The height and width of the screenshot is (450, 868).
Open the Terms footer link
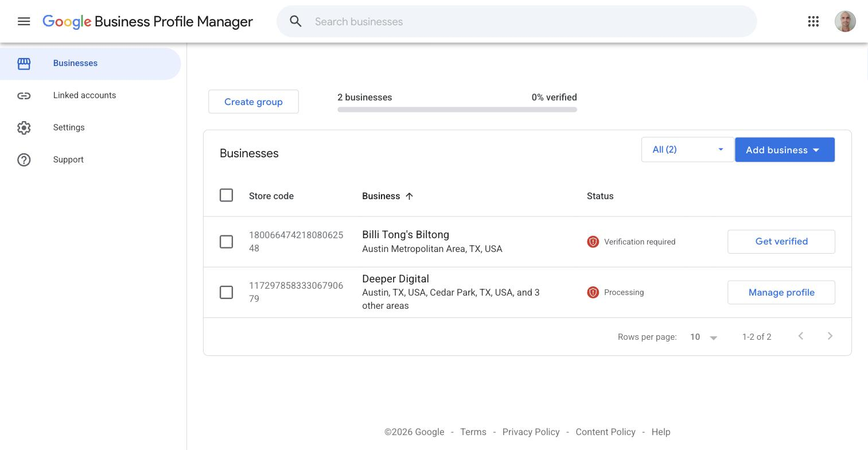click(x=473, y=432)
